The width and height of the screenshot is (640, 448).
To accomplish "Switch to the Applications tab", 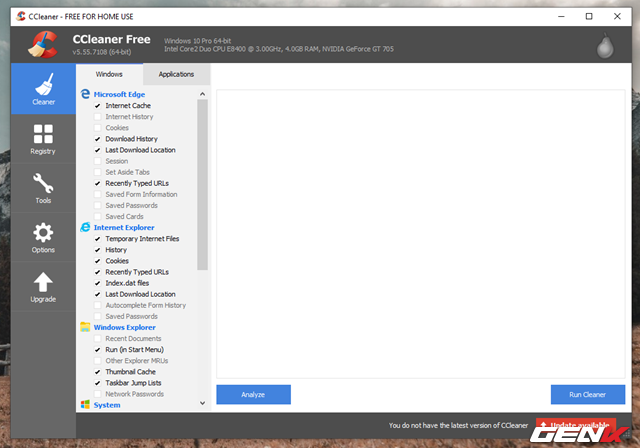I will 176,74.
